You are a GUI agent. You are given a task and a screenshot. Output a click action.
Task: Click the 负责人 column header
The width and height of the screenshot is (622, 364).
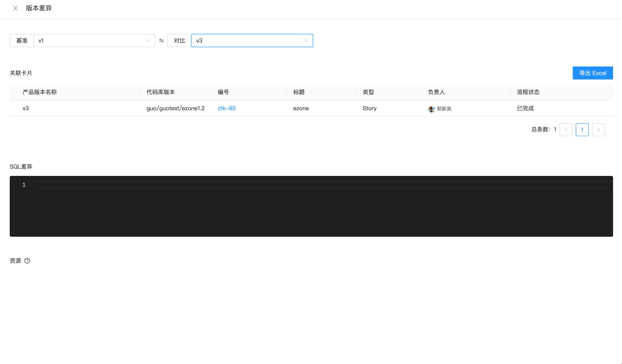(x=436, y=92)
